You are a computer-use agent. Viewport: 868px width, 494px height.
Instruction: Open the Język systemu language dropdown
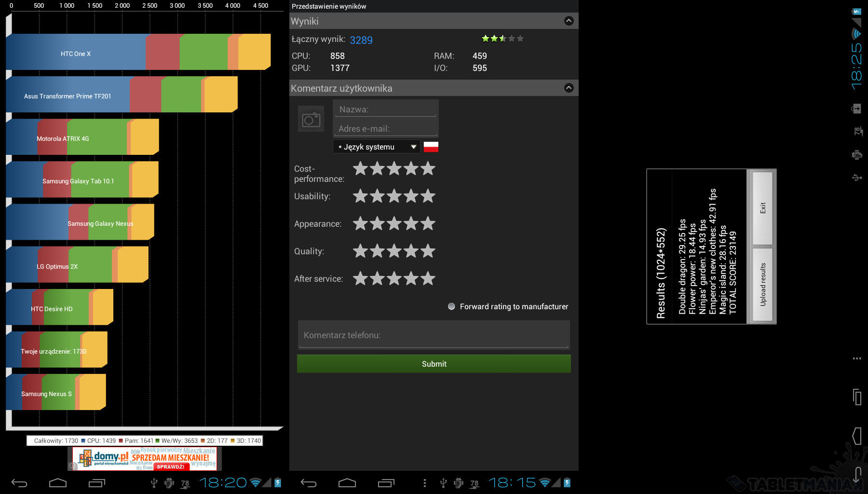point(376,147)
